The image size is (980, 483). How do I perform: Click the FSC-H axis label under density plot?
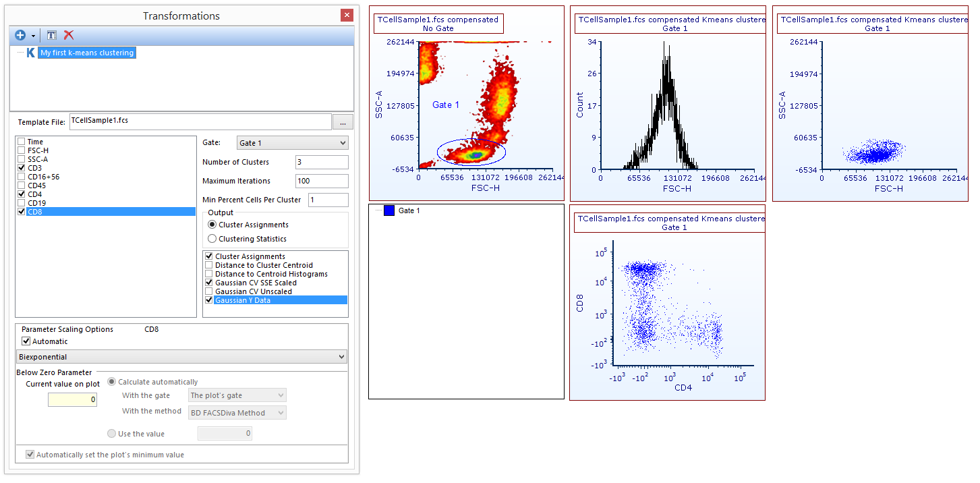coord(486,188)
